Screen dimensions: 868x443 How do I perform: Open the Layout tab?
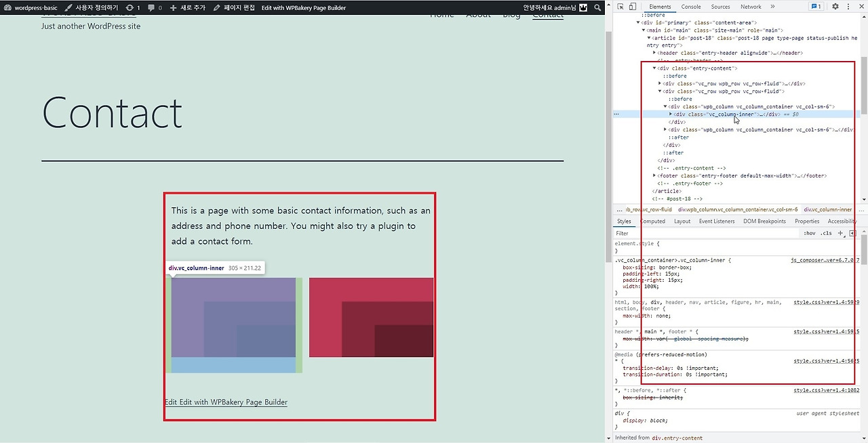[682, 221]
